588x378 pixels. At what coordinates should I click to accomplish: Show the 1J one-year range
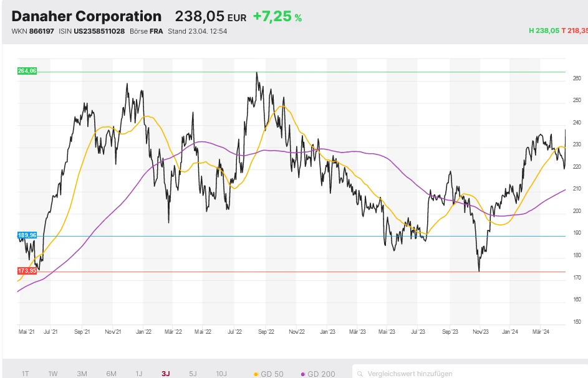(138, 374)
